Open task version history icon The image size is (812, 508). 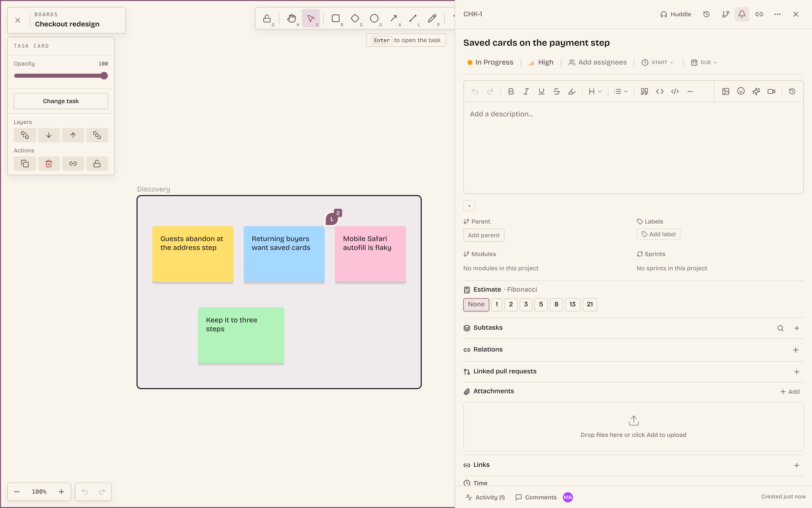pyautogui.click(x=706, y=14)
